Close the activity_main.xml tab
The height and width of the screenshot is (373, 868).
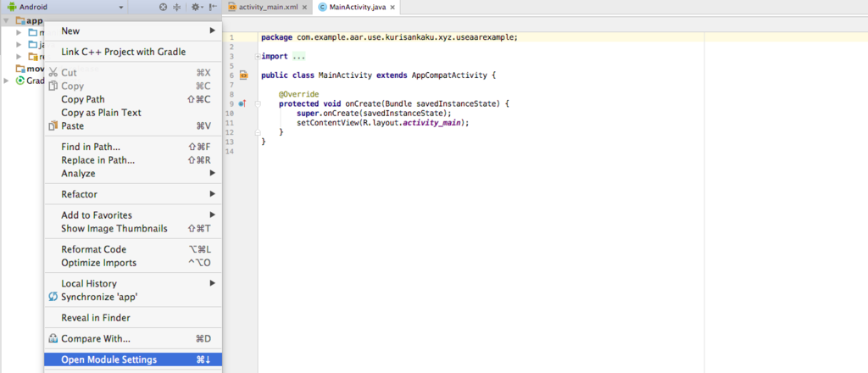click(304, 8)
